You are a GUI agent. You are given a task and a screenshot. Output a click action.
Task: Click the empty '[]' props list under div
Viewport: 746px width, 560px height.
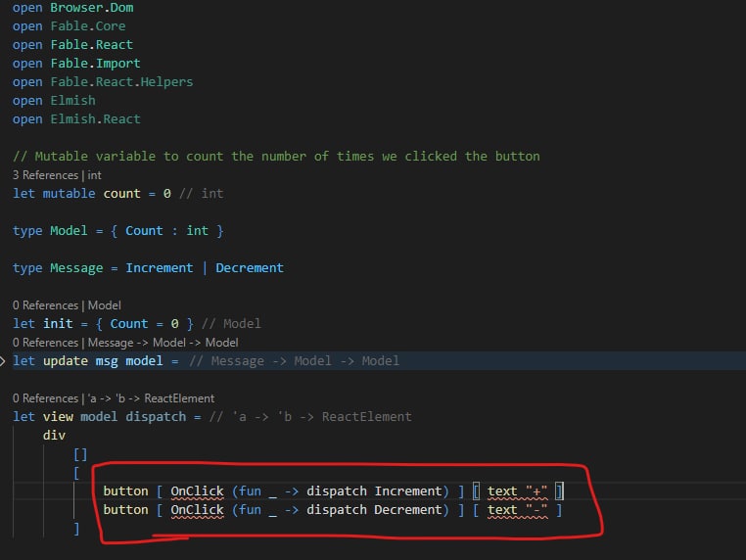pyautogui.click(x=80, y=454)
